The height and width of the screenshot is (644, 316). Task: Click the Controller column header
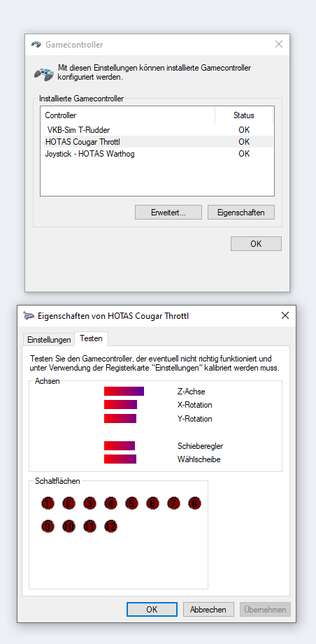click(128, 115)
